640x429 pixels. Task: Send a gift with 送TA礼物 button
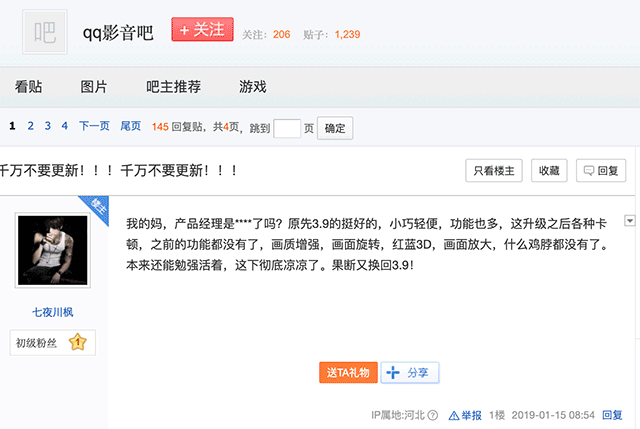(348, 372)
